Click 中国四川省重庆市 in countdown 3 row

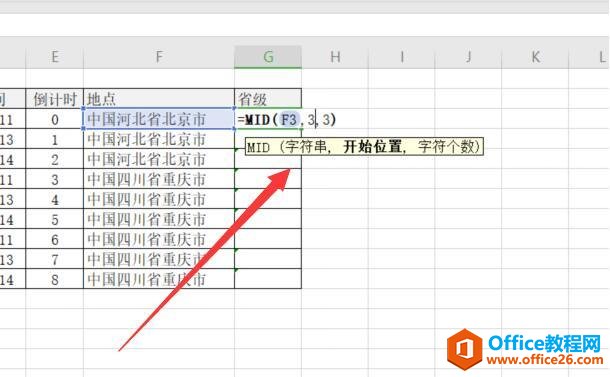(x=159, y=179)
